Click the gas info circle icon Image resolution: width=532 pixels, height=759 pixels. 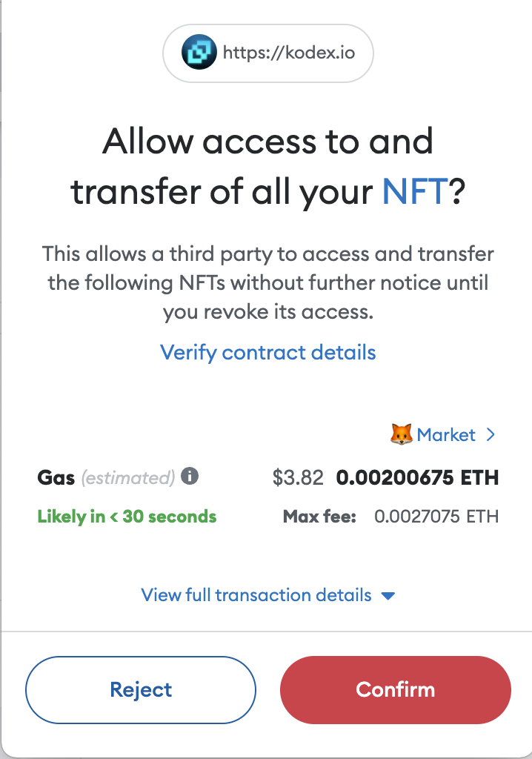190,477
